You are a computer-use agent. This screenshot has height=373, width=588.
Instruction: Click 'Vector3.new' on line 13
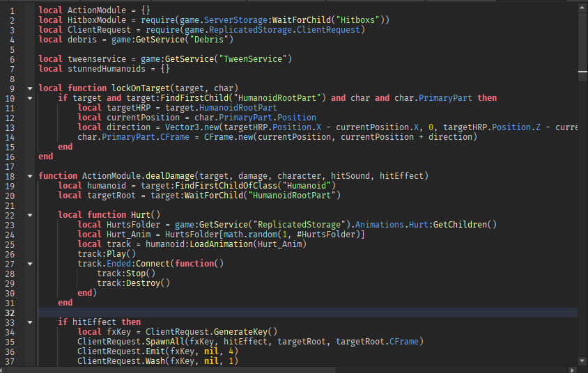click(x=192, y=127)
